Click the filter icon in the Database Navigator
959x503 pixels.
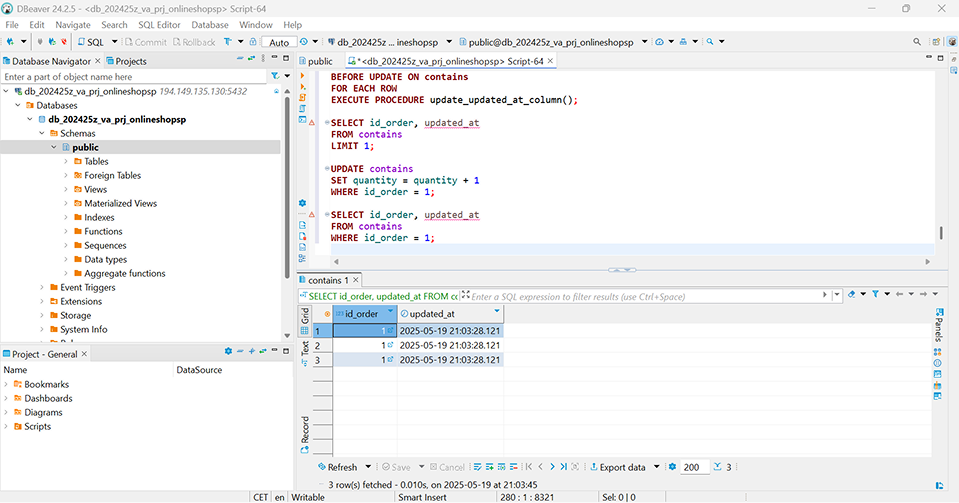coord(275,76)
